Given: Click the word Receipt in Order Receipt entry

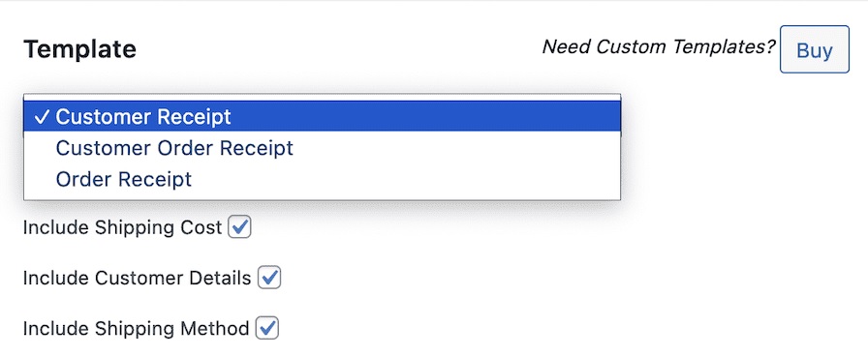Looking at the screenshot, I should (158, 180).
